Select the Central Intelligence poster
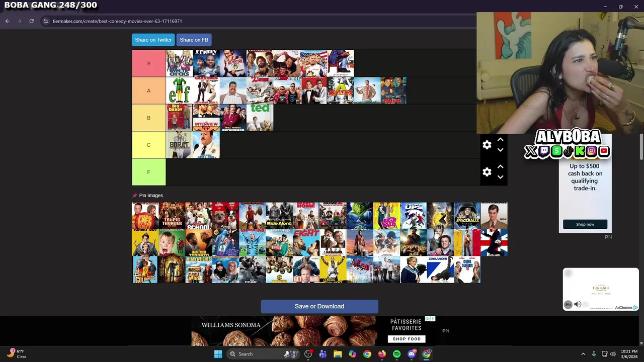This screenshot has width=644, height=362. pos(333,270)
